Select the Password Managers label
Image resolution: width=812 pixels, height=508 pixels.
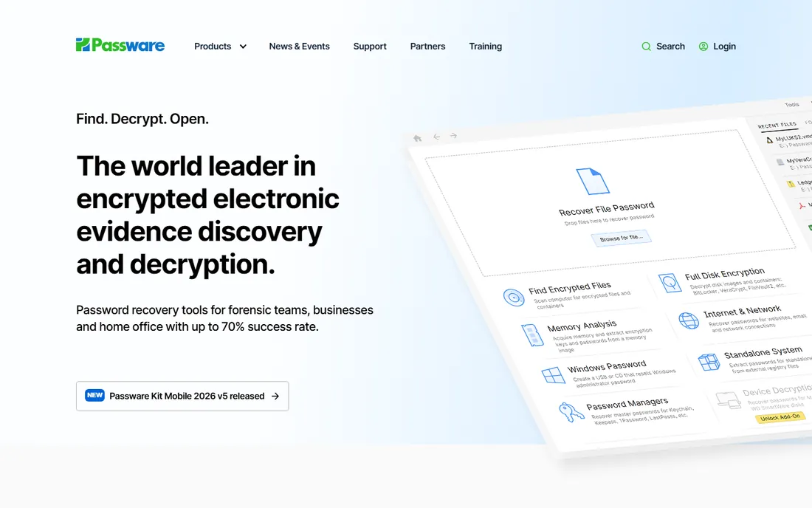[x=627, y=403]
